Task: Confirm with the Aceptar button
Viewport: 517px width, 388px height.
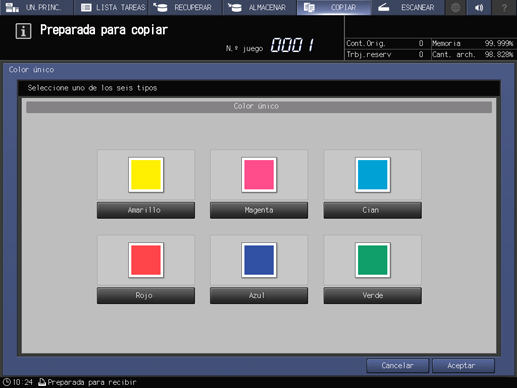Action: [463, 366]
